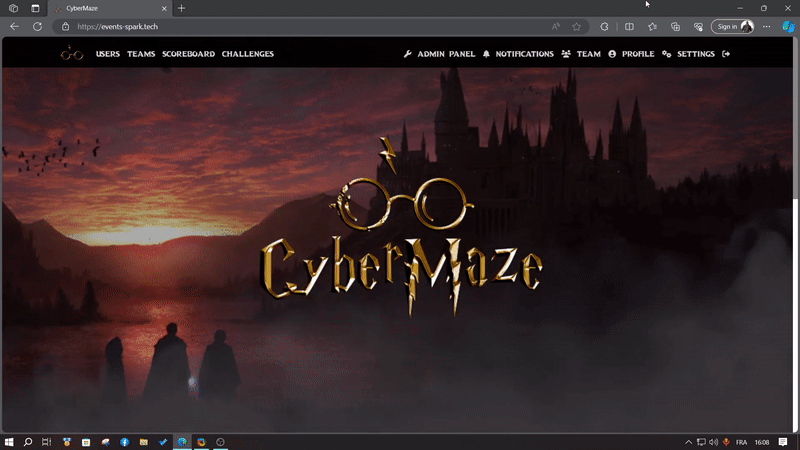Open browser Extensions menu
The width and height of the screenshot is (800, 450).
[604, 27]
